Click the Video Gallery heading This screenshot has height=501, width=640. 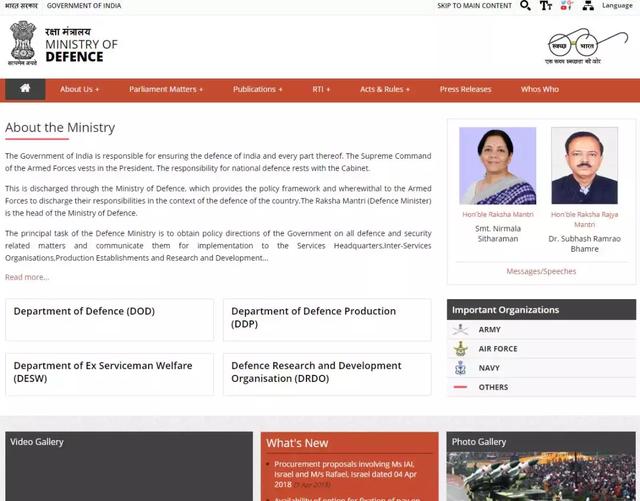(37, 442)
